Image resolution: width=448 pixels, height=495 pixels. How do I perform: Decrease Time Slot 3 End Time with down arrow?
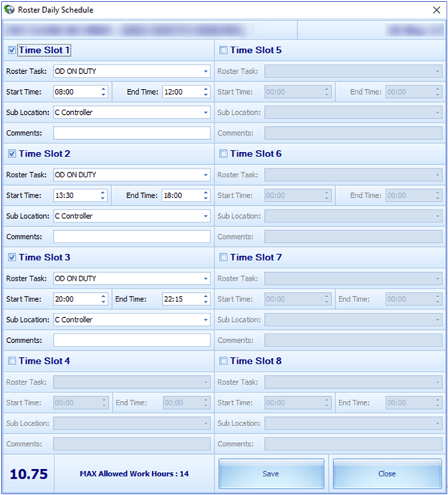pos(205,302)
